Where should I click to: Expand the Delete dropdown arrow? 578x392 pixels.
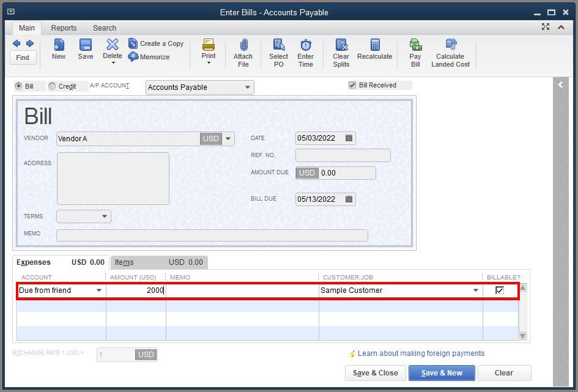[113, 63]
